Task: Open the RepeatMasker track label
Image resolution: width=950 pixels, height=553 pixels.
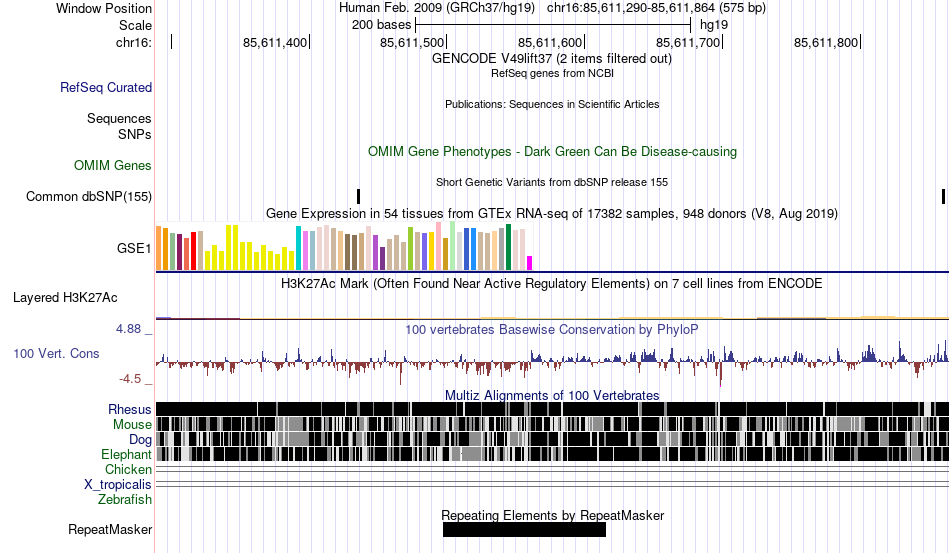Action: 110,529
